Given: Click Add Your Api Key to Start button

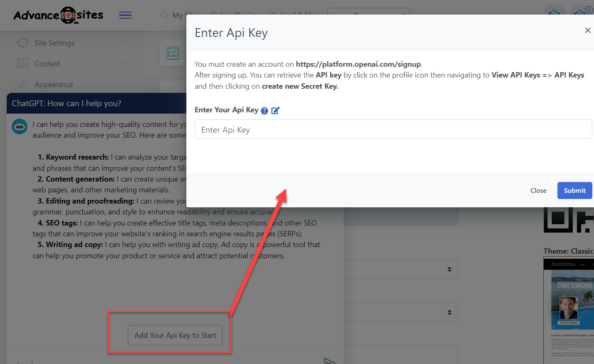Looking at the screenshot, I should coord(175,335).
